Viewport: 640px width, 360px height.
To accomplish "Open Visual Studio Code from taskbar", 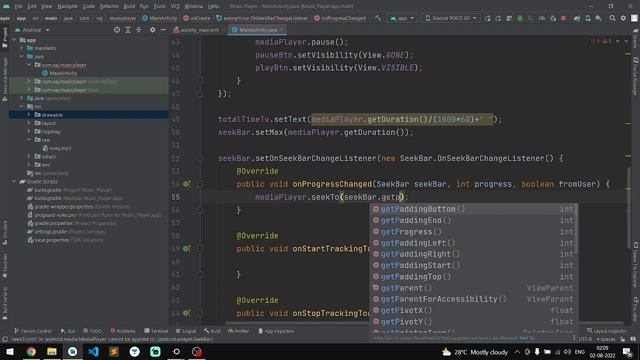I will 93,351.
